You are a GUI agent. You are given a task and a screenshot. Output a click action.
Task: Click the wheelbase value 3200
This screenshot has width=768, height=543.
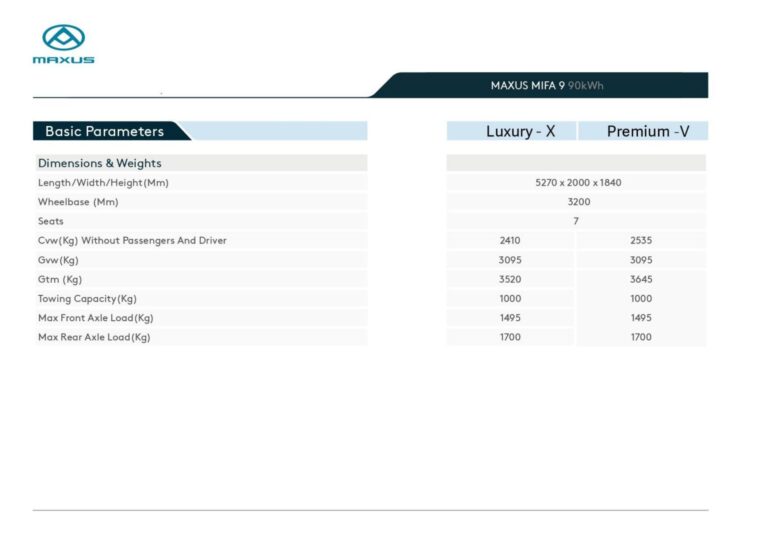coord(578,202)
